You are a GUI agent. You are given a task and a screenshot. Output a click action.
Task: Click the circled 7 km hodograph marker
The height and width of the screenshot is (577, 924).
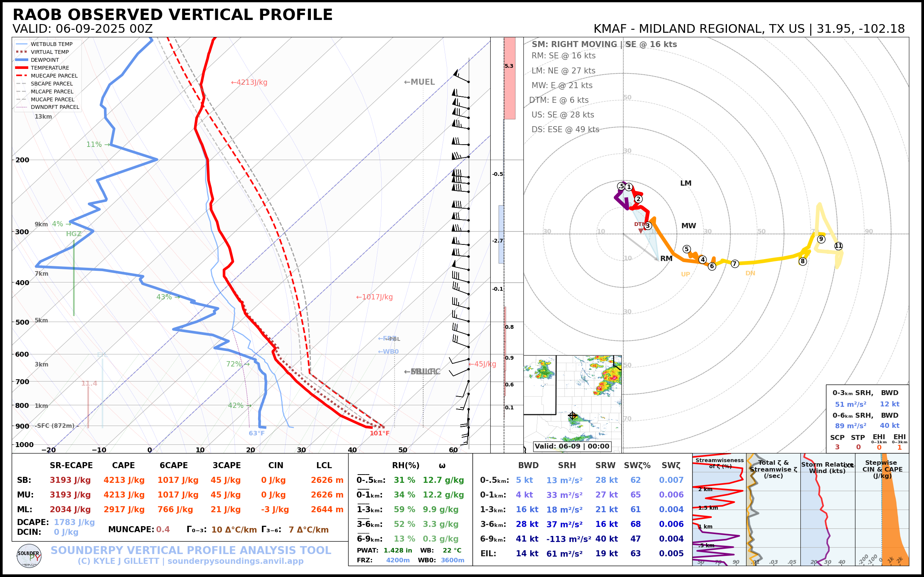pos(734,264)
